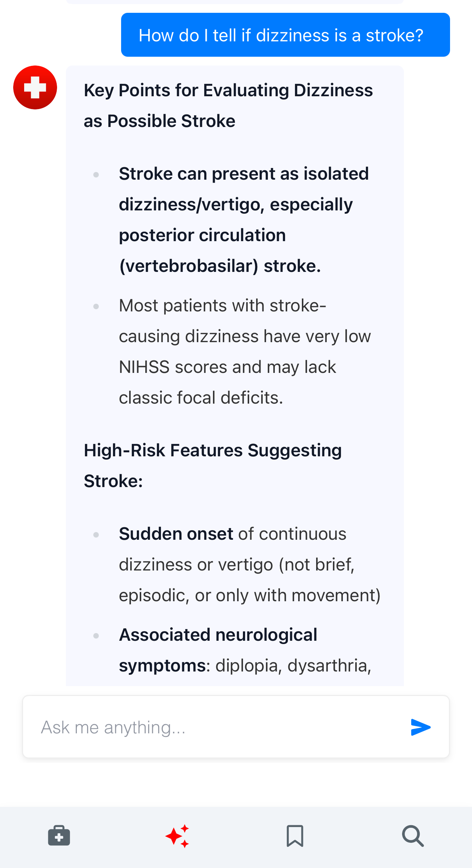Open the medical kit tab
The image size is (472, 868).
(59, 836)
